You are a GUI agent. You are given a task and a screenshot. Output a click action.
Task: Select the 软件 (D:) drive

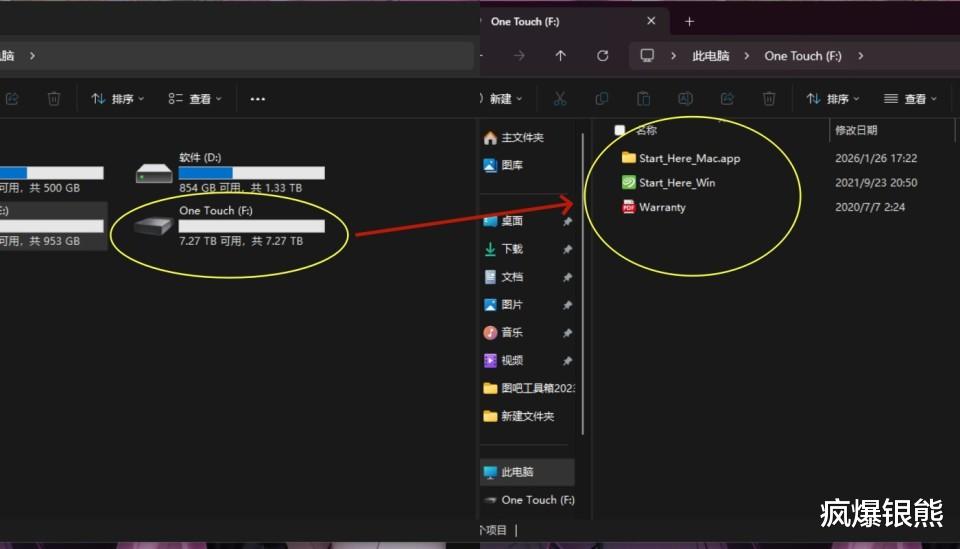coord(230,172)
